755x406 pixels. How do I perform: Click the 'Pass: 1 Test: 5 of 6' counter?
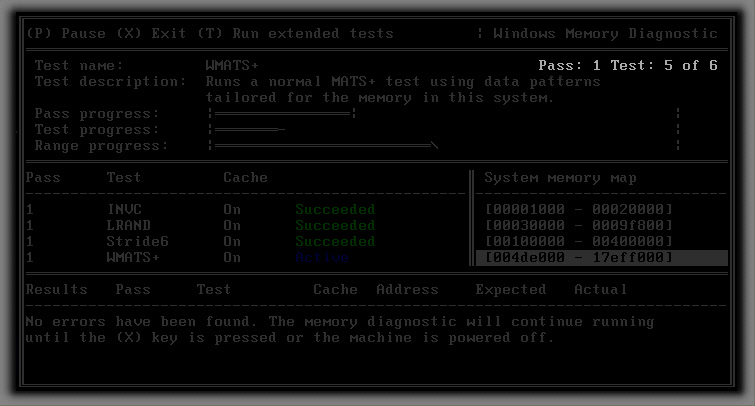[x=628, y=65]
